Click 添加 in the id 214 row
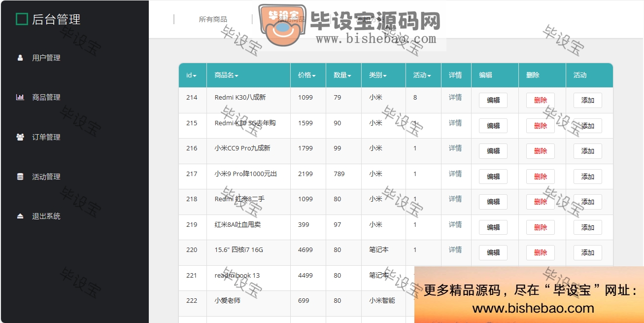The width and height of the screenshot is (644, 323). click(588, 100)
